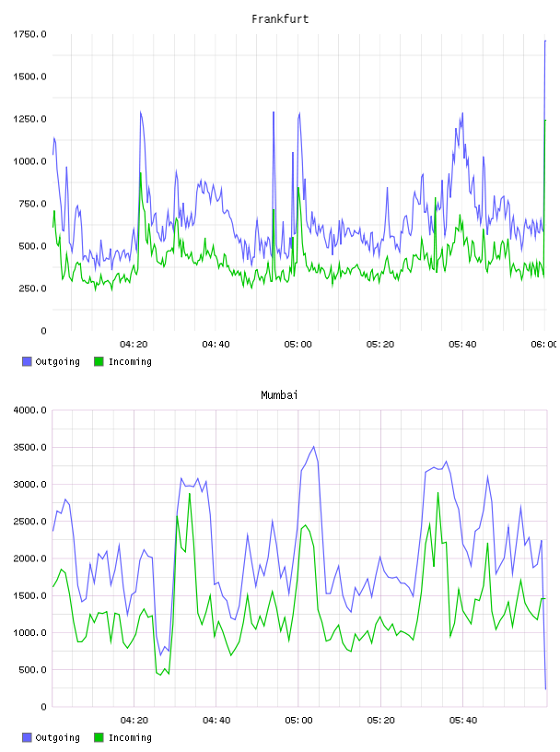560x752 pixels.
Task: Click Incoming label in Frankfurt legend
Action: click(x=130, y=362)
